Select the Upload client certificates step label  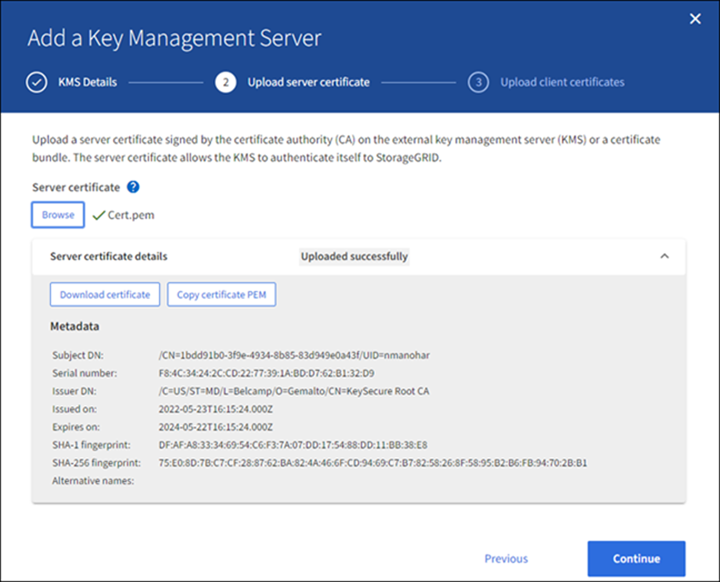point(562,82)
